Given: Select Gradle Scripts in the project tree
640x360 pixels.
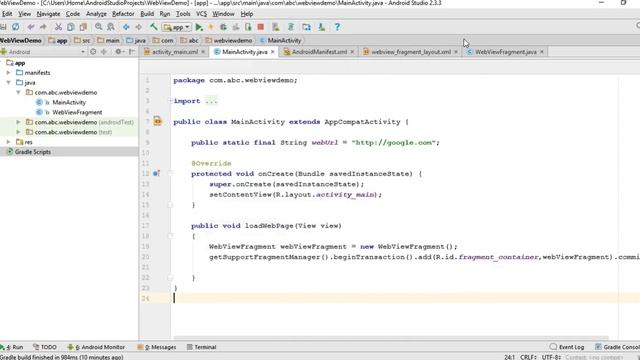Looking at the screenshot, I should pyautogui.click(x=33, y=152).
